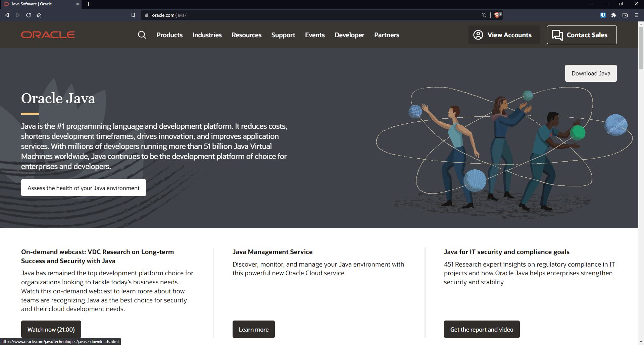
Task: Open the Bitwarden extension icon
Action: 603,15
